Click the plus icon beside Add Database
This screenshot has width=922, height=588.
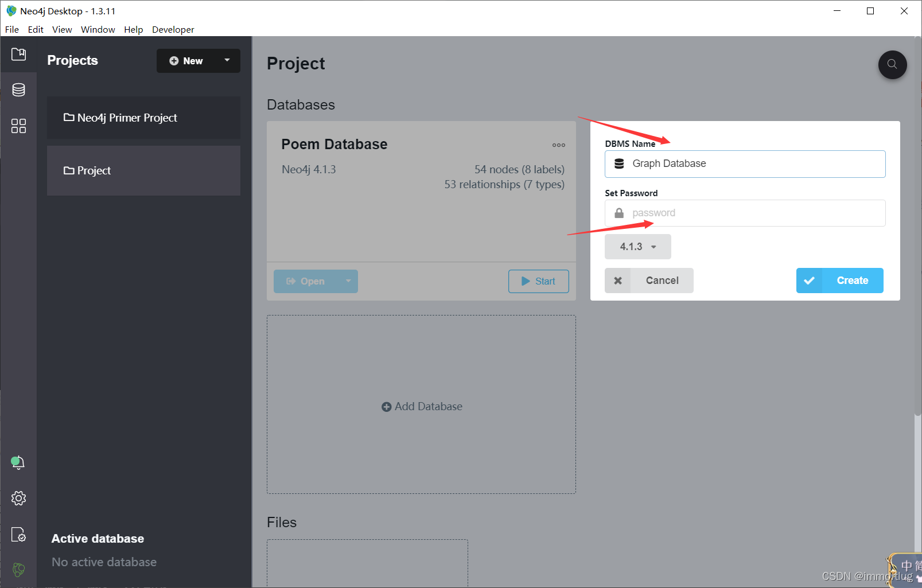pos(387,407)
